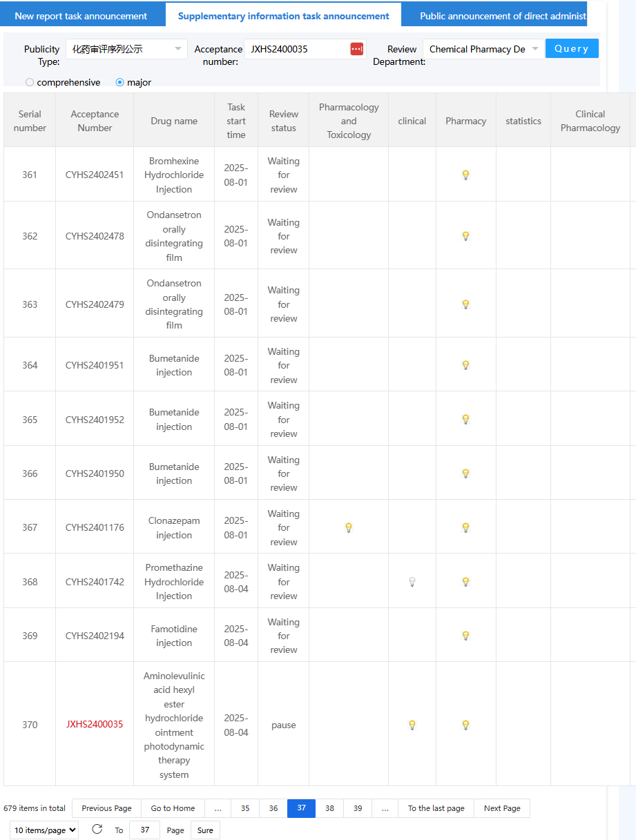Open the Publicity Type dropdown
Image resolution: width=636 pixels, height=840 pixels.
coord(126,49)
